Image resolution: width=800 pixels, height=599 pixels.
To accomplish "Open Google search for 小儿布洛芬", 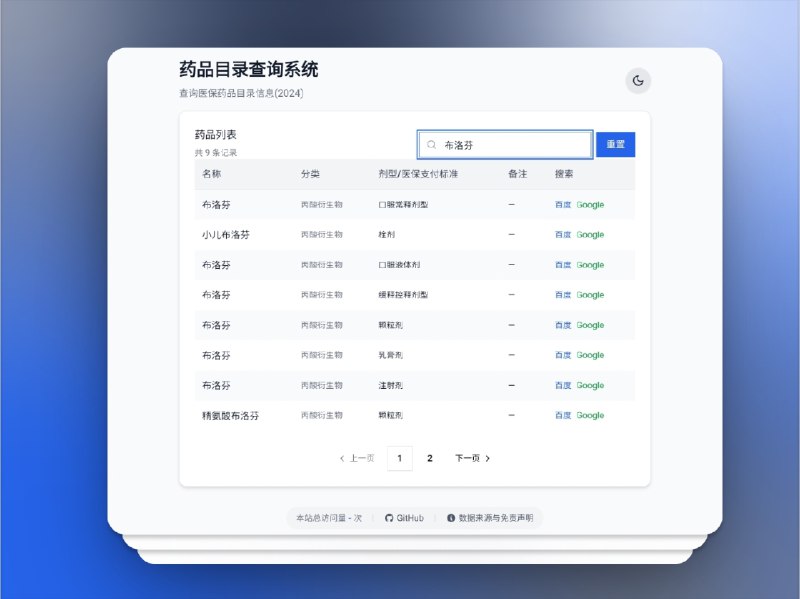I will 588,234.
